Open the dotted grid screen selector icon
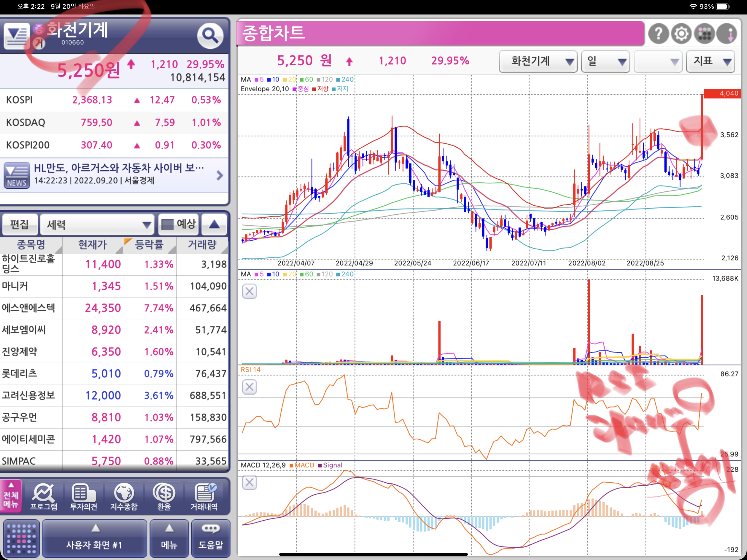 click(x=21, y=538)
